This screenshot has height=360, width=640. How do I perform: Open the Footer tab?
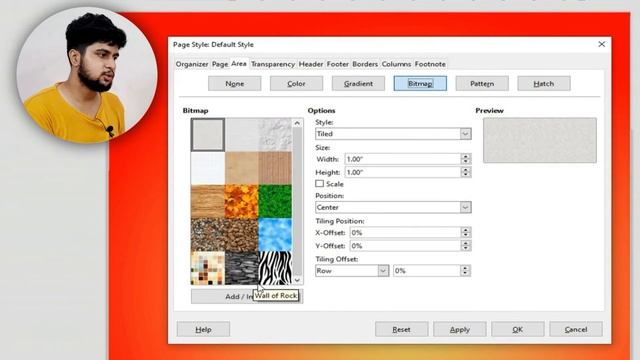[338, 64]
